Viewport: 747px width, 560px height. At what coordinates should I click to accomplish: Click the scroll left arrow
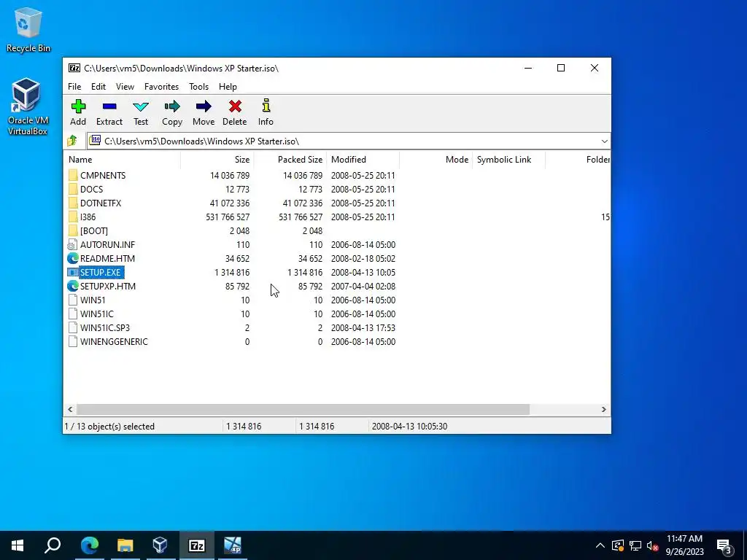tap(71, 410)
